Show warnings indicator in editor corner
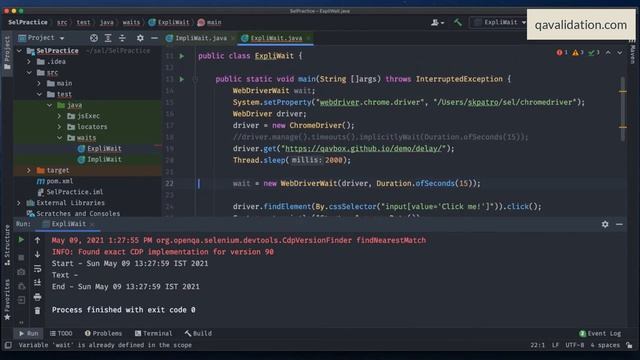Screen dimensions: 640x360 pos(578,53)
